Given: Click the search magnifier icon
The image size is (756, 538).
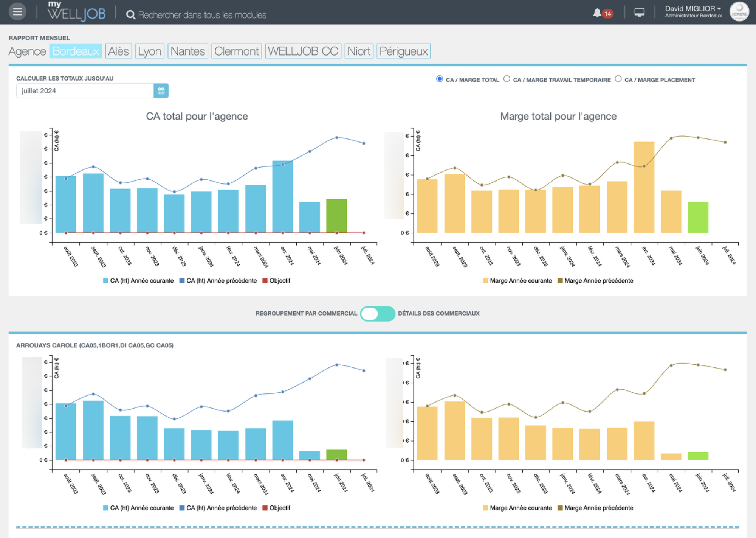Looking at the screenshot, I should click(x=130, y=15).
